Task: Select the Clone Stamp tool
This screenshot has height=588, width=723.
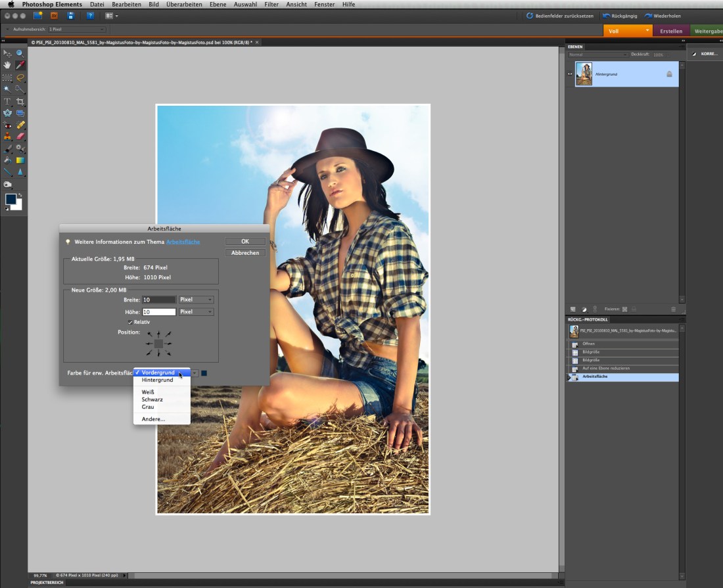Action: click(x=7, y=135)
